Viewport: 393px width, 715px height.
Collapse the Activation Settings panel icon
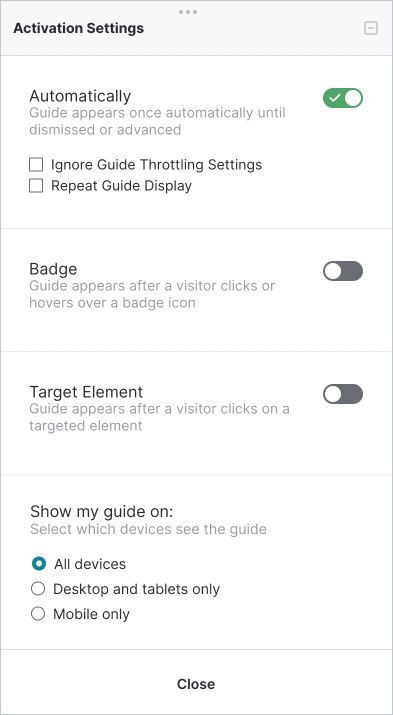pyautogui.click(x=371, y=28)
